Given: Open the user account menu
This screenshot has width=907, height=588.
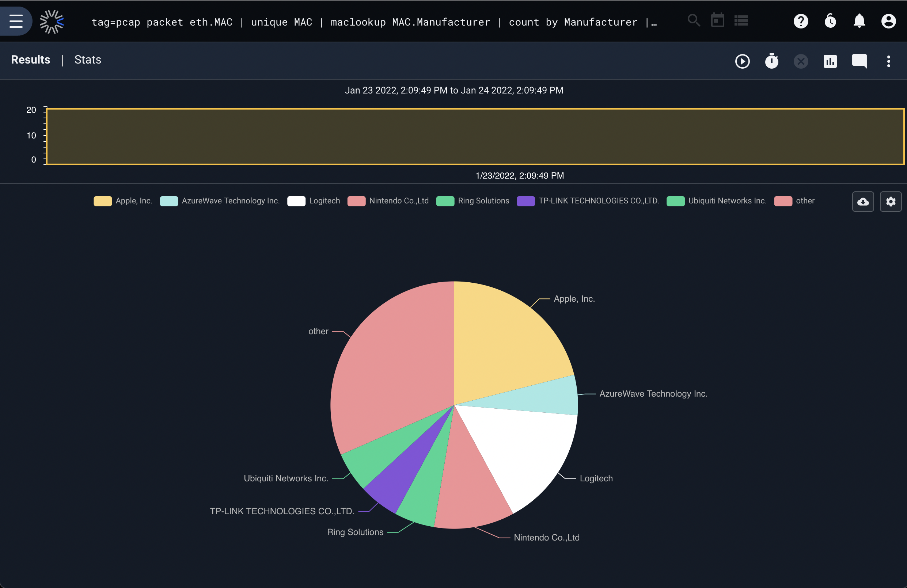Looking at the screenshot, I should (x=888, y=21).
